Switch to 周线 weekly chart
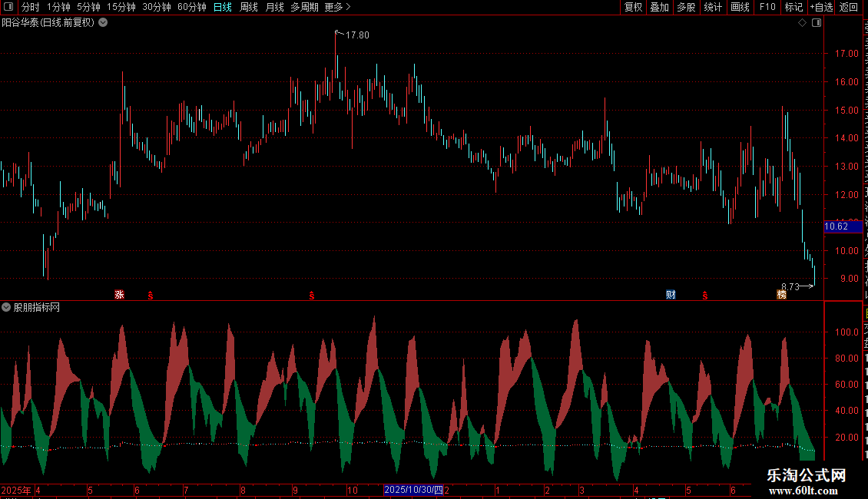This screenshot has height=499, width=868. point(249,7)
